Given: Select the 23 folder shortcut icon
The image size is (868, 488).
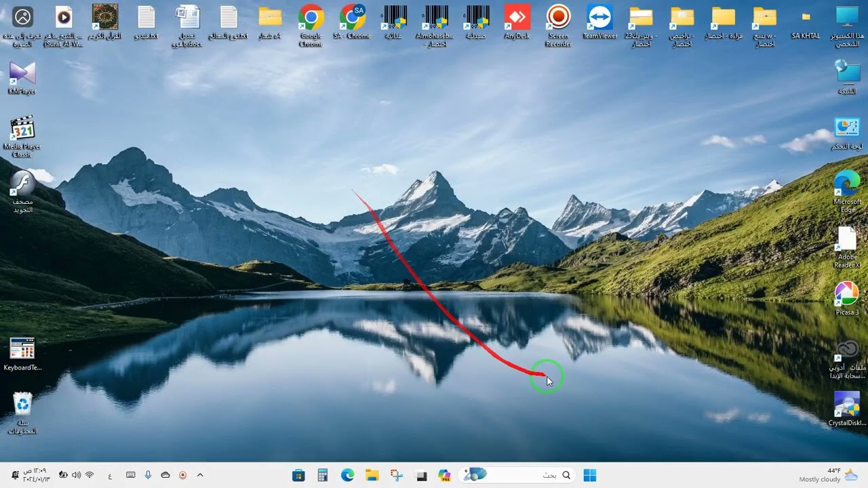Looking at the screenshot, I should (x=641, y=26).
